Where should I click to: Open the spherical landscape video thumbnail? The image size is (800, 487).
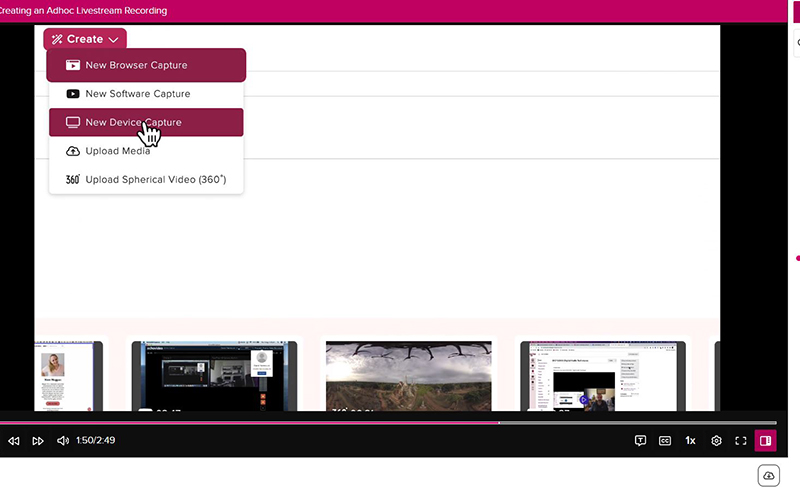coord(408,375)
